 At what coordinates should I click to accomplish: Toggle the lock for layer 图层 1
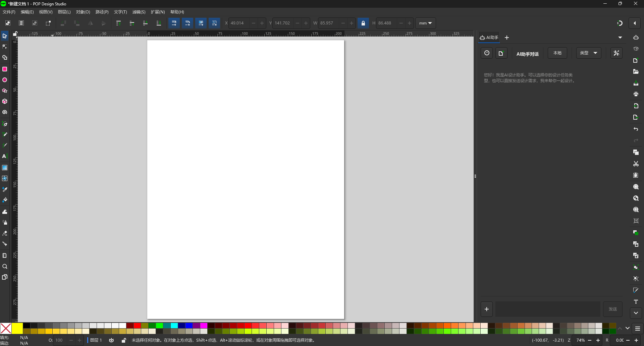point(124,340)
